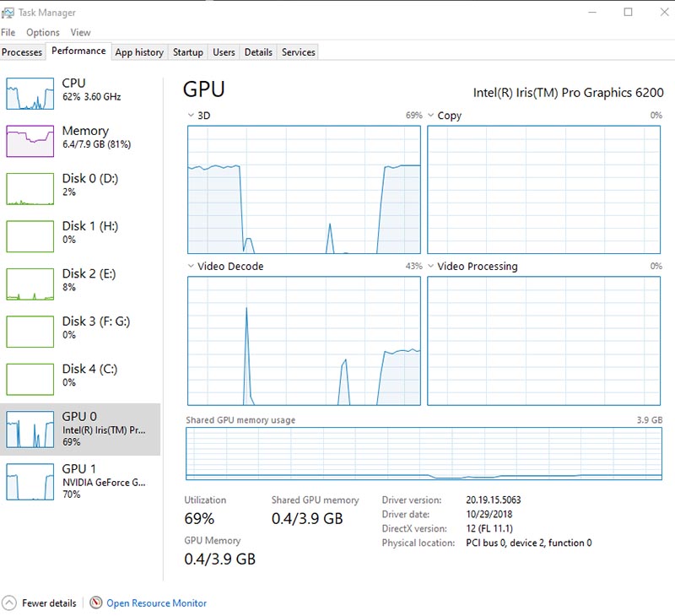The width and height of the screenshot is (675, 616).
Task: Click the Shared GPU memory usage graph
Action: (424, 453)
